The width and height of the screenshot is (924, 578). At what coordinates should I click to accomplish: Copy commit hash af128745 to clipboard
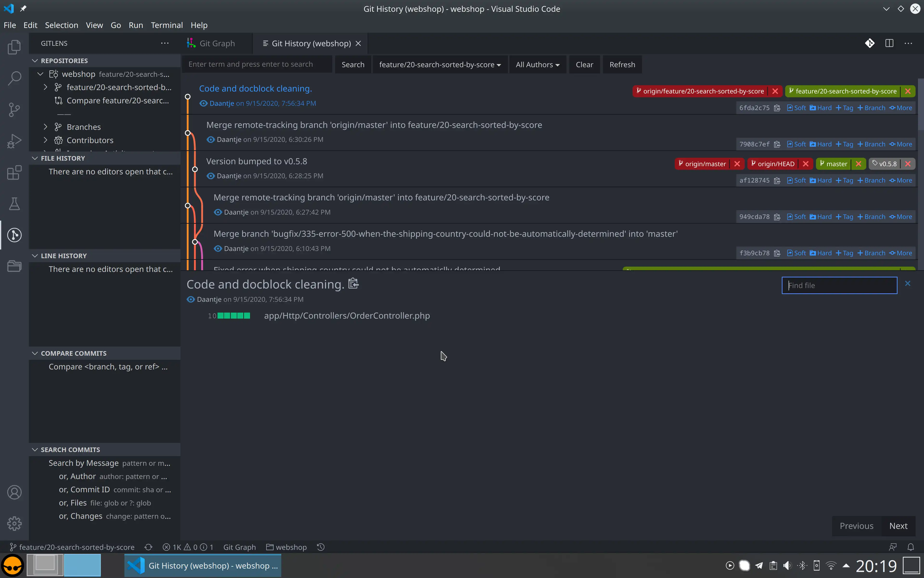[x=777, y=180]
